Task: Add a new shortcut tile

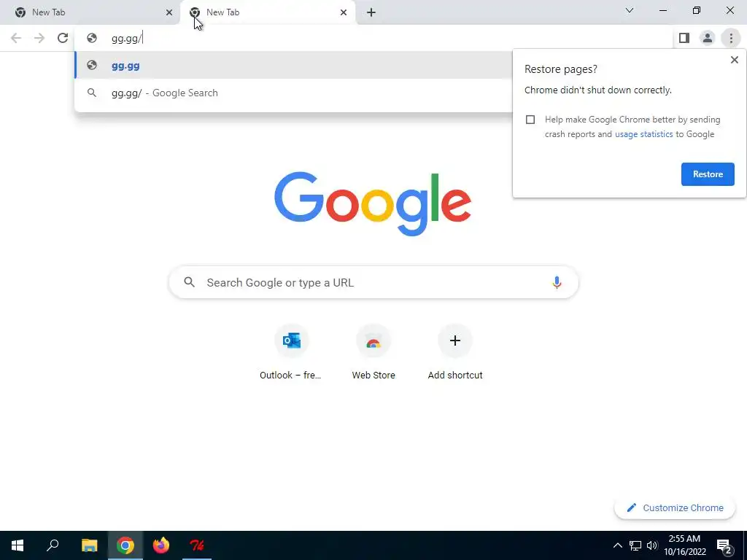Action: click(455, 352)
